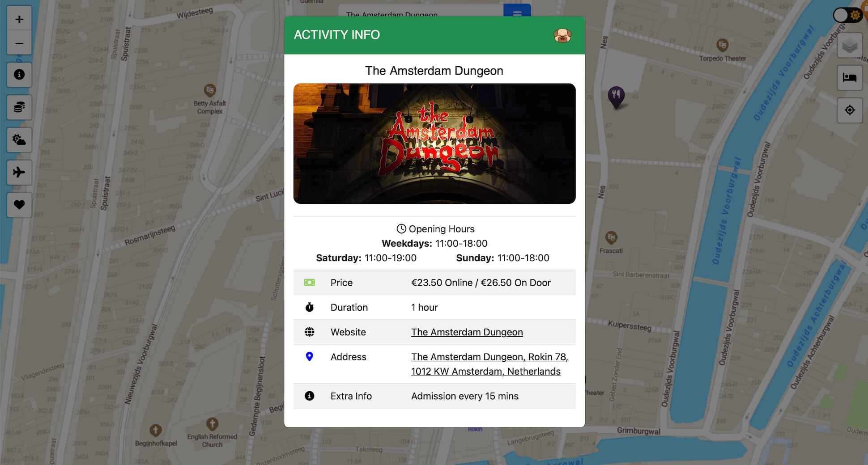
Task: Open the flights airplane button
Action: click(19, 172)
